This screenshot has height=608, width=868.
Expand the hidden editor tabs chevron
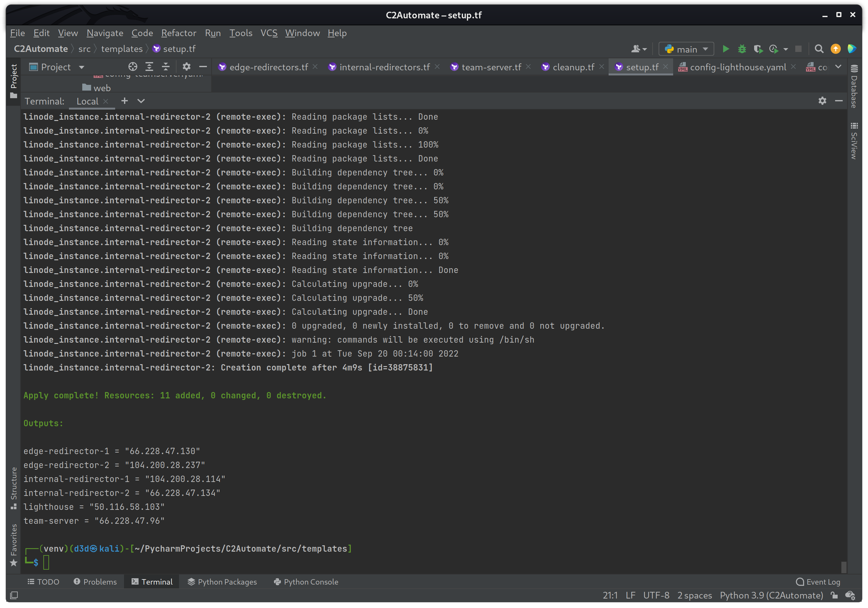tap(839, 66)
